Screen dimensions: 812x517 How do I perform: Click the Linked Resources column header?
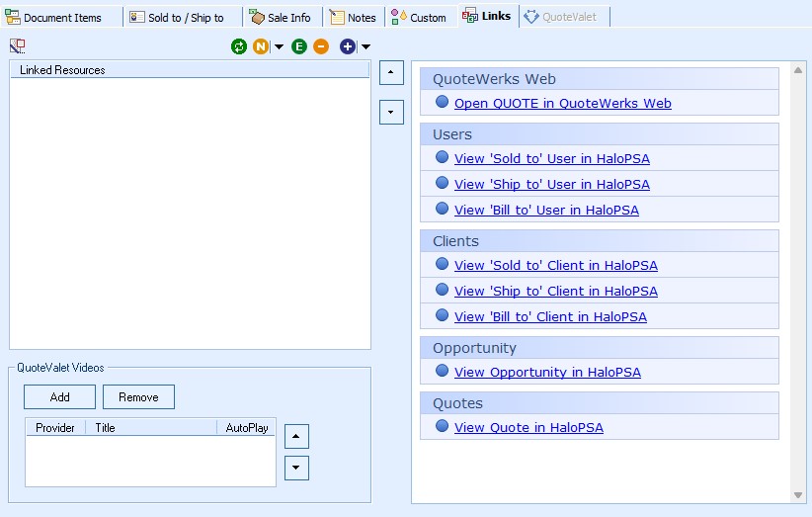(x=190, y=70)
